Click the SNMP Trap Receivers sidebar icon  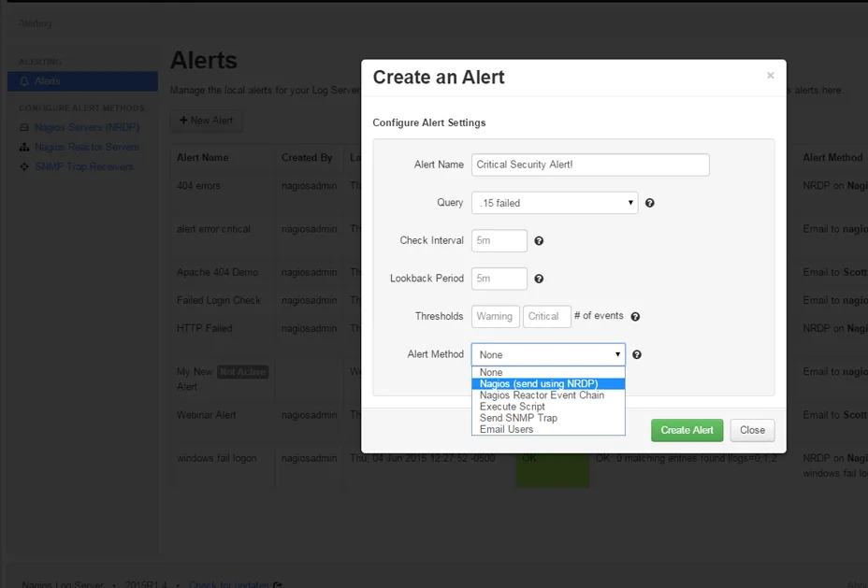(x=24, y=166)
